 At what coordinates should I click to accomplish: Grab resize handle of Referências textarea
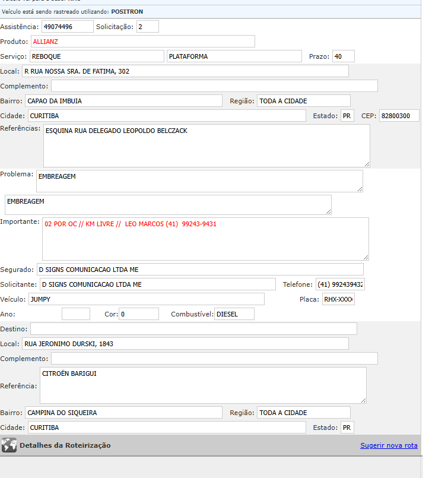(367, 164)
